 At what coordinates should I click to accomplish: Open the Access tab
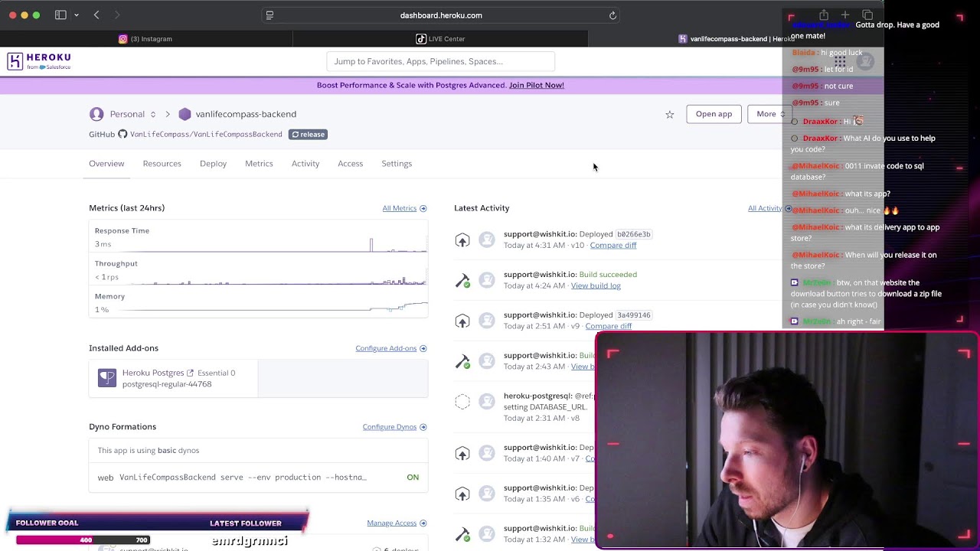[x=351, y=164]
